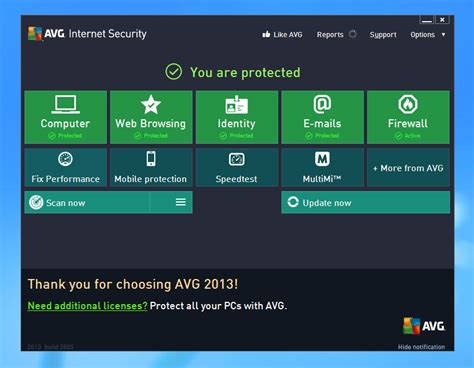Click the Identity 'Protected' status label

(241, 136)
